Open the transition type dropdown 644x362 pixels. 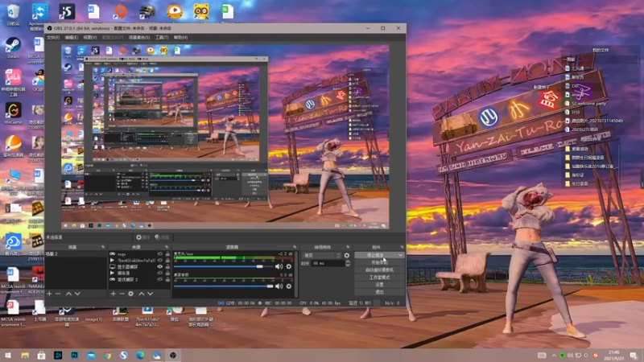[321, 255]
